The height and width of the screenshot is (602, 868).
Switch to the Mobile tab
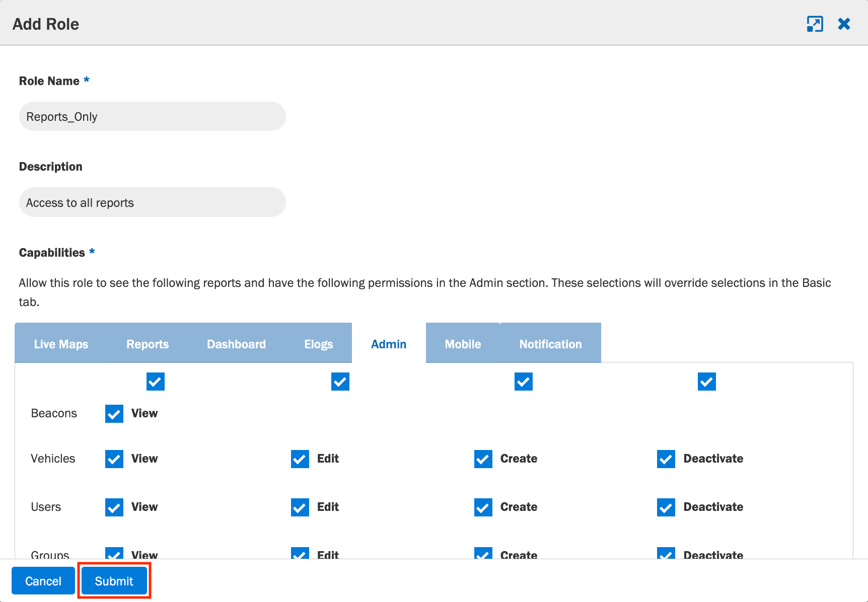coord(463,344)
